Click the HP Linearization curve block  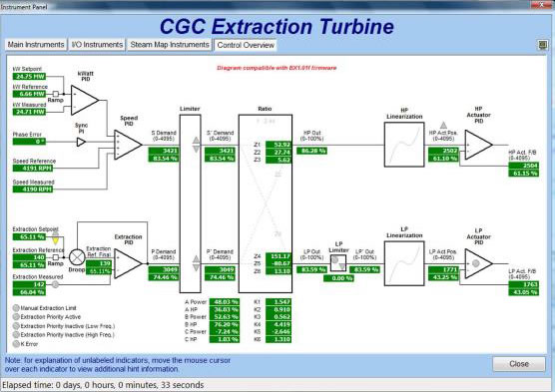tap(404, 145)
